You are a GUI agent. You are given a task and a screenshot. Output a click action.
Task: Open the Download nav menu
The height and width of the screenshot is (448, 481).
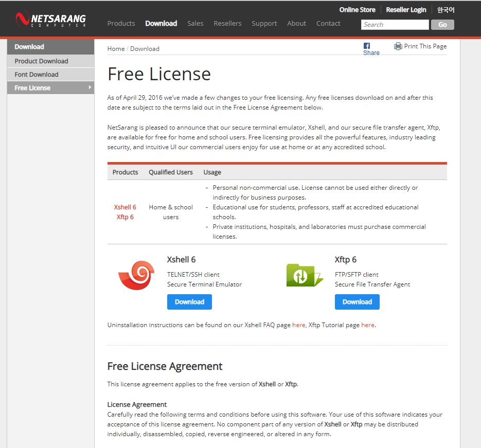(161, 23)
